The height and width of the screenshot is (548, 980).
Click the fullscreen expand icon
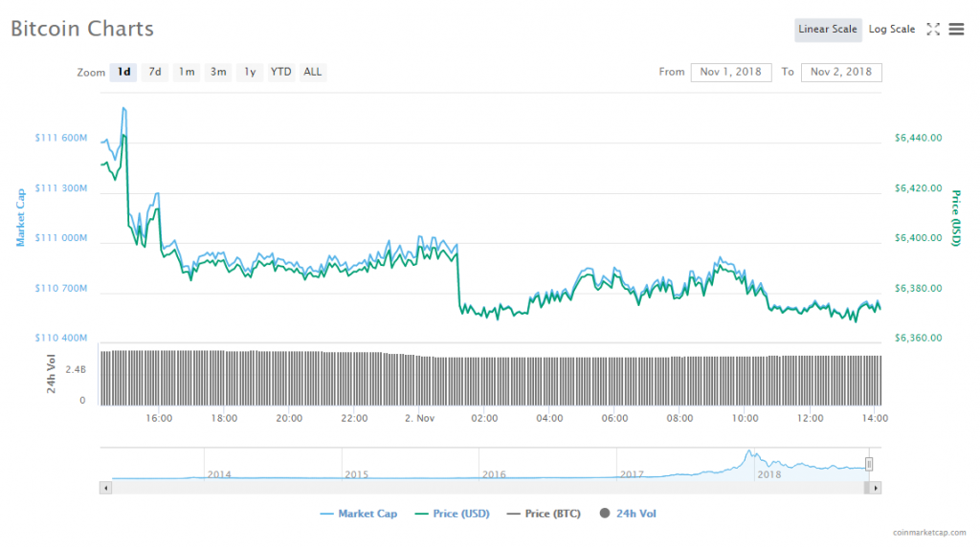tap(933, 30)
